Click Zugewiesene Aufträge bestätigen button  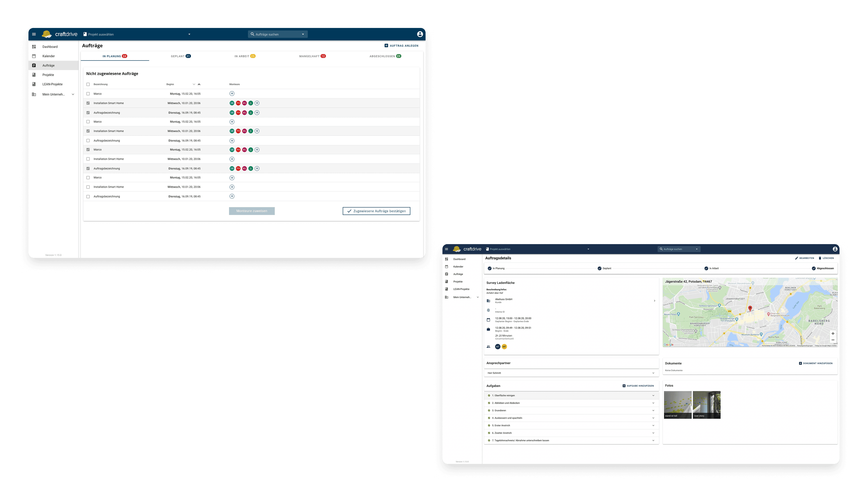(x=376, y=211)
